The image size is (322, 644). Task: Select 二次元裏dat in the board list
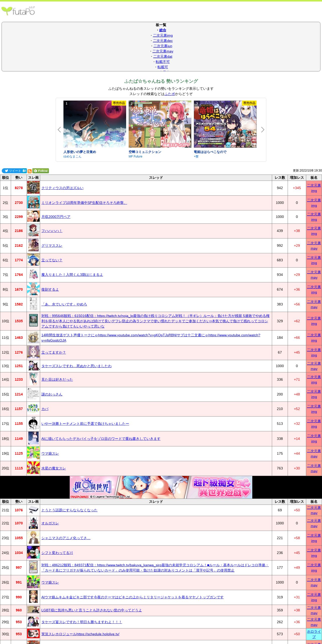point(163,56)
